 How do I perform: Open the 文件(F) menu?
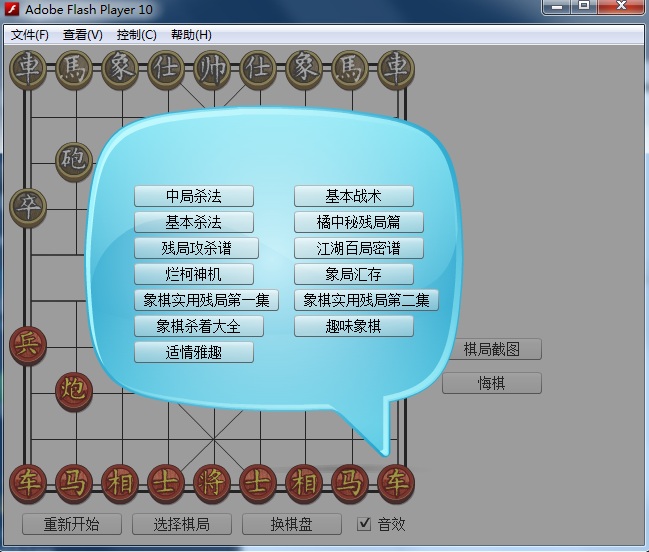click(29, 35)
